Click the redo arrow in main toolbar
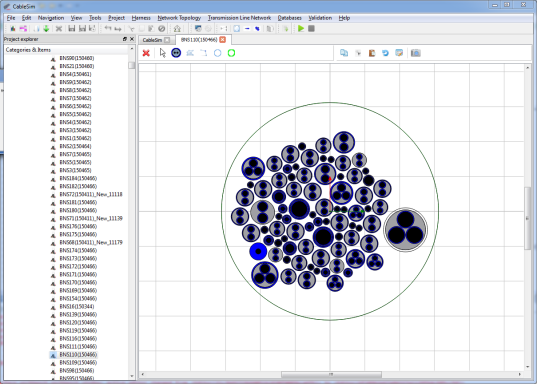This screenshot has height=384, width=537. coord(118,29)
